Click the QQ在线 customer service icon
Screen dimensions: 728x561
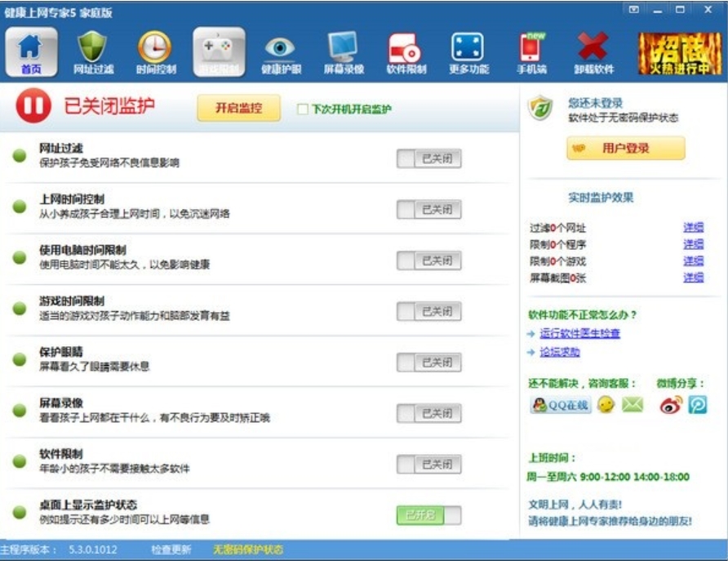(x=561, y=405)
